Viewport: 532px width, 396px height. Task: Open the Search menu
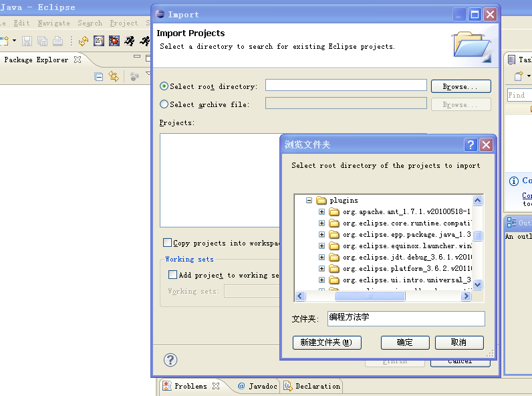point(90,23)
